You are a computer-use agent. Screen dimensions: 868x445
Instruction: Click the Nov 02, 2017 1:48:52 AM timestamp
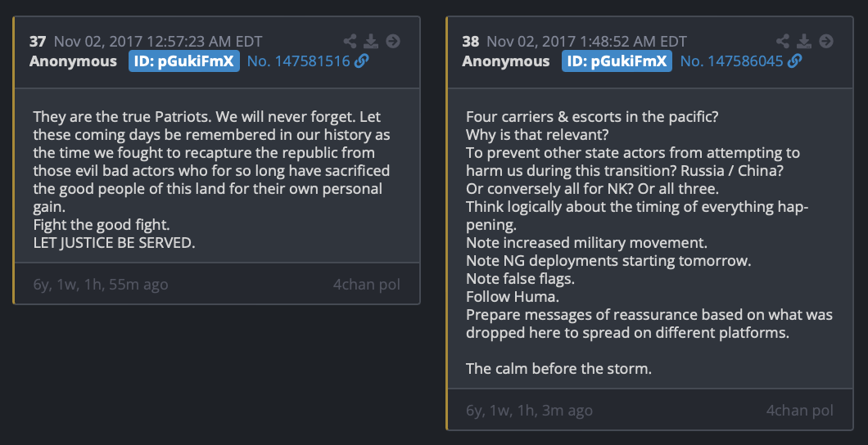(586, 41)
